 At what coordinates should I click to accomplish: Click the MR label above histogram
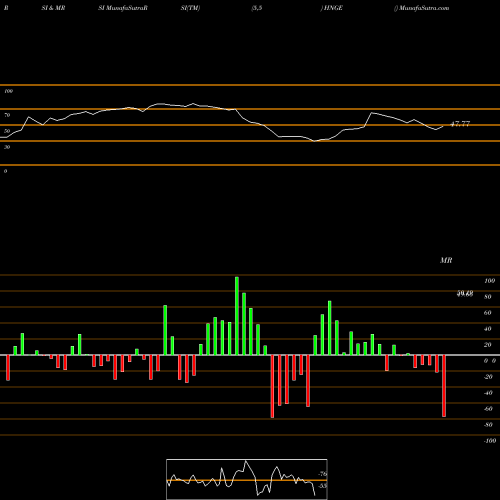click(446, 260)
